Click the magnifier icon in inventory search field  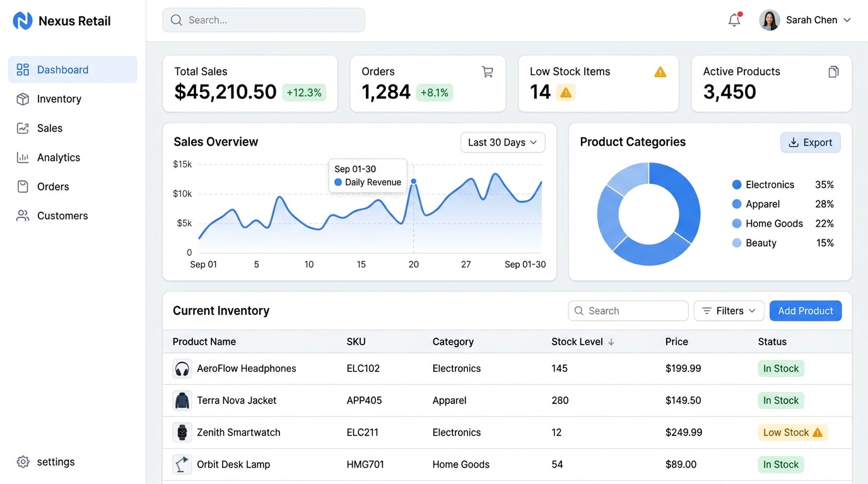pos(579,311)
